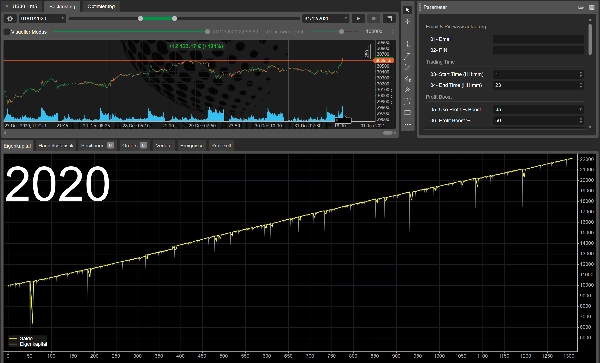Activate the crosshair tool
Screen dimensions: 600x363
(x=408, y=21)
